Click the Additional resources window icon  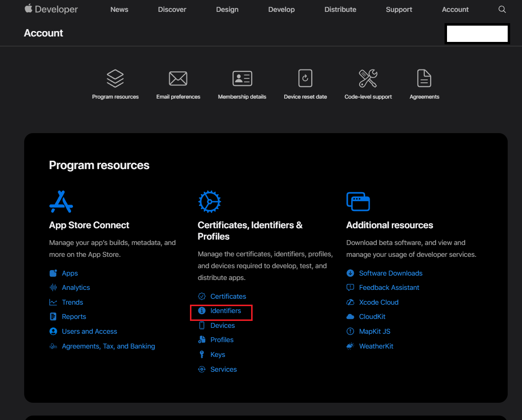[358, 202]
